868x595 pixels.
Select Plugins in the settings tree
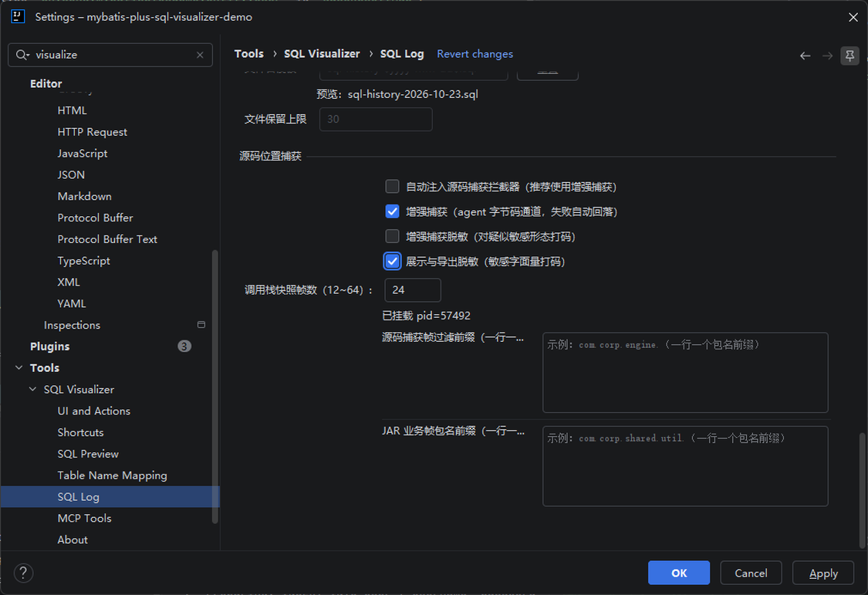(x=50, y=347)
